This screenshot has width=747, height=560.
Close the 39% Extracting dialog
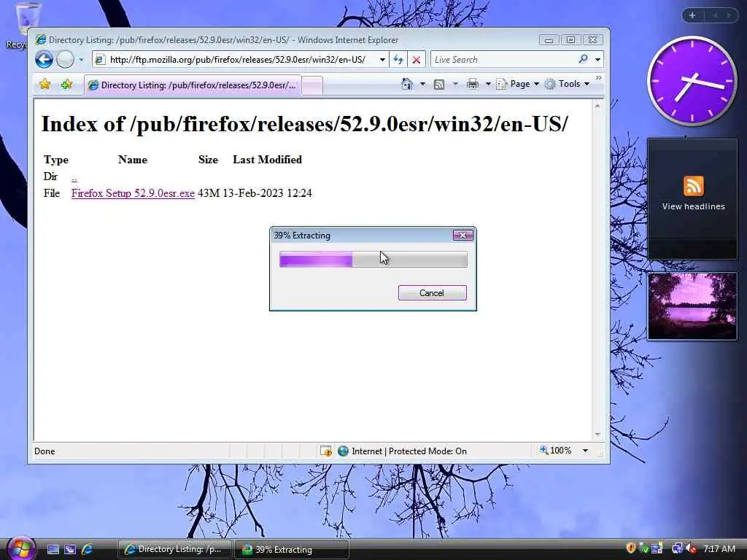pyautogui.click(x=462, y=236)
